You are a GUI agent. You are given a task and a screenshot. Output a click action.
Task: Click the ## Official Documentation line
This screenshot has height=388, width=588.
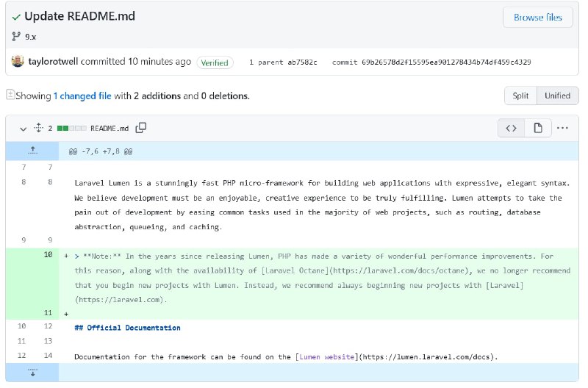(x=127, y=328)
